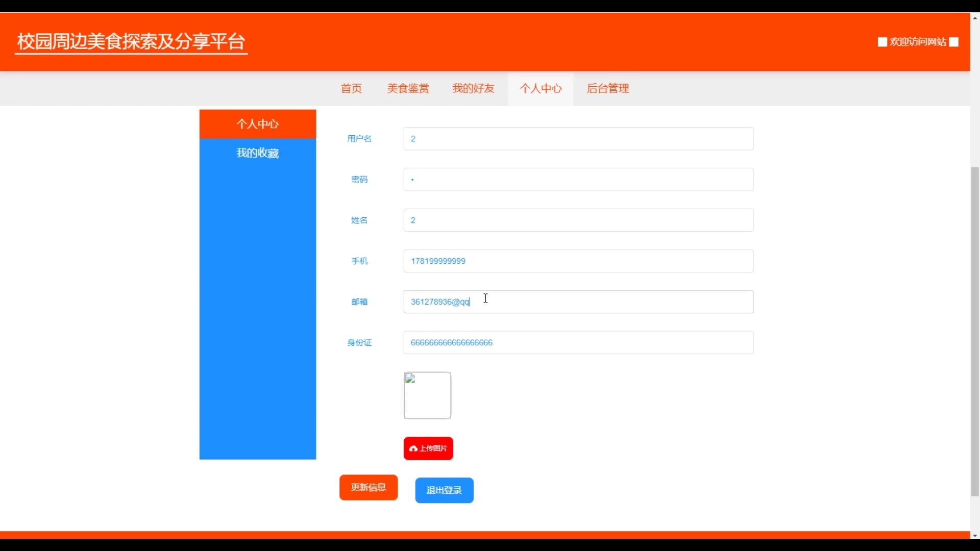Focus the 密码 password field
This screenshot has height=551, width=980.
point(578,180)
